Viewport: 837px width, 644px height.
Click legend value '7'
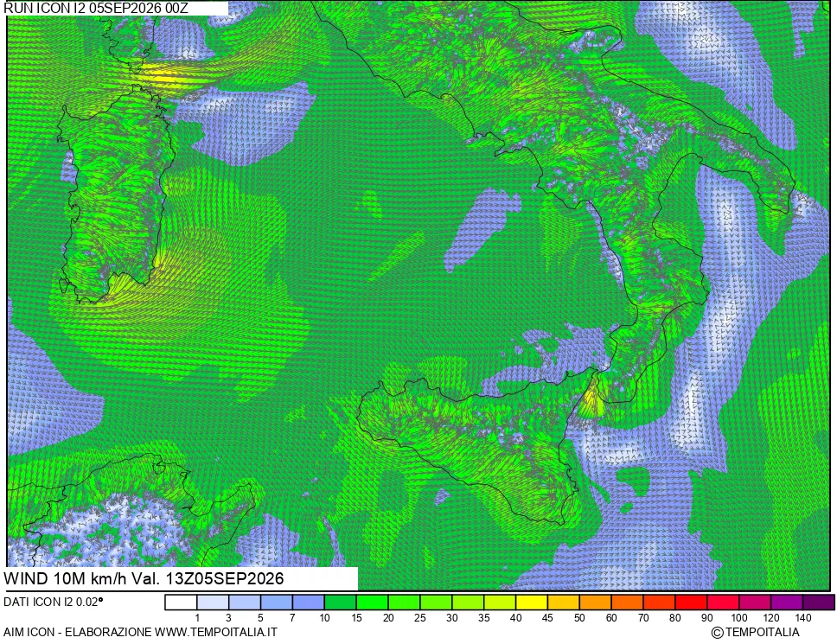(292, 618)
